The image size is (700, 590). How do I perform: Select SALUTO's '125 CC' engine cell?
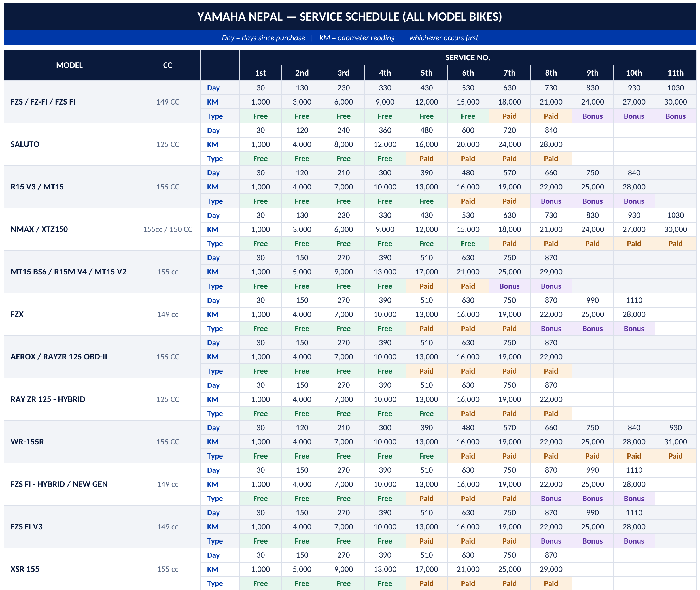(168, 144)
